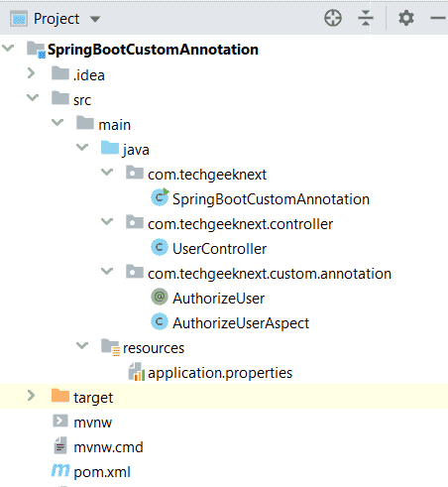Click the application.properties file icon
Image resolution: width=448 pixels, height=487 pixels.
click(x=137, y=372)
